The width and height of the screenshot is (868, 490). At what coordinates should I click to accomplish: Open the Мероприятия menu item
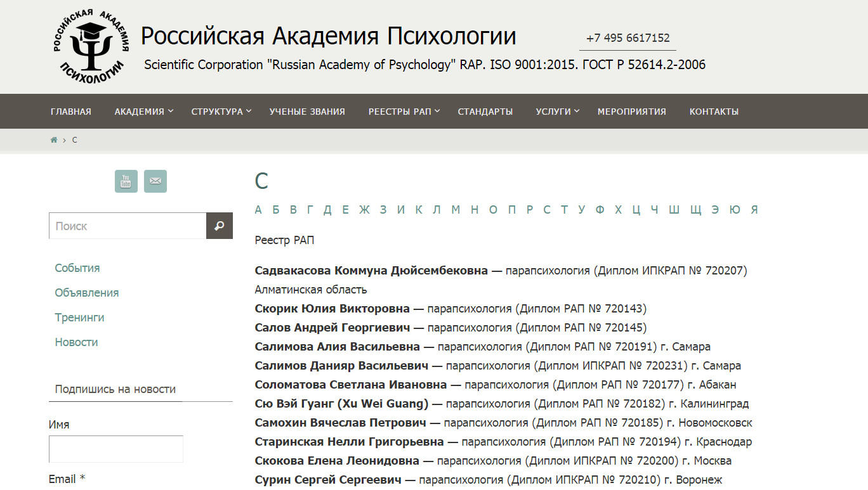pyautogui.click(x=632, y=112)
